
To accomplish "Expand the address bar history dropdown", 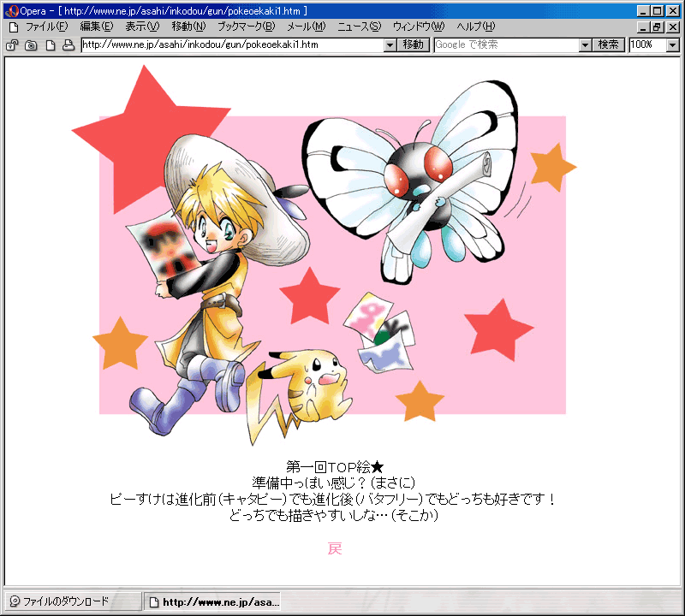I will pos(390,45).
